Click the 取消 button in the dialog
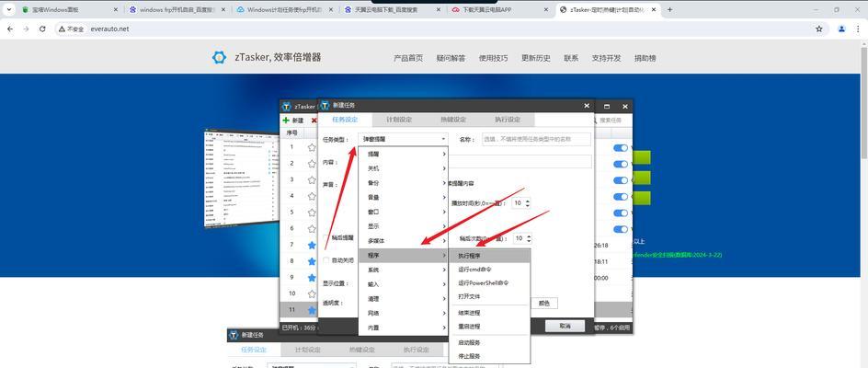This screenshot has height=368, width=868. point(565,326)
